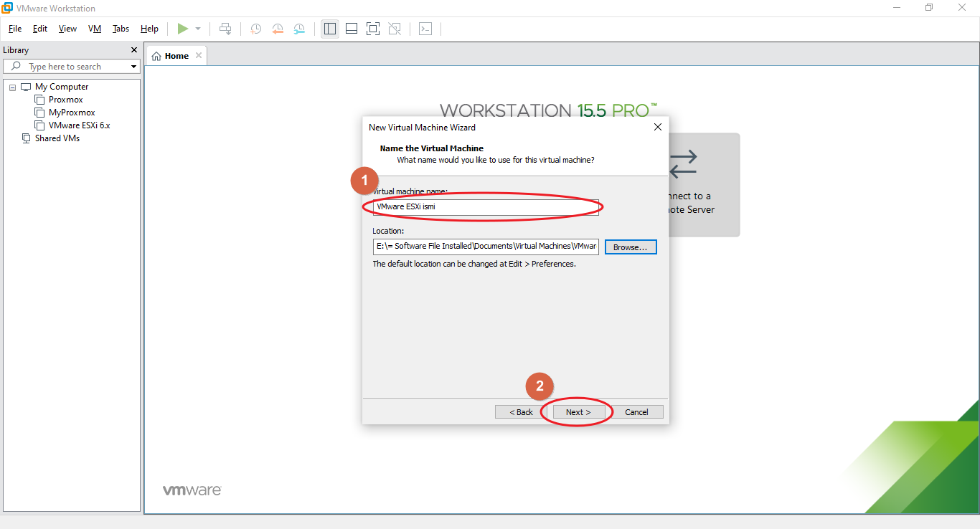Viewport: 980px width, 529px height.
Task: Toggle the Library panel visibility
Action: 329,29
